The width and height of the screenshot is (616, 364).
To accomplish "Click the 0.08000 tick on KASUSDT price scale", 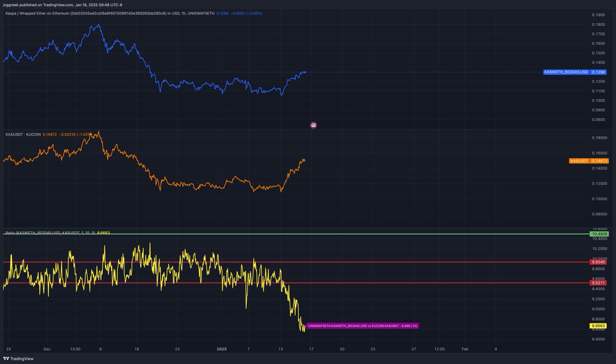I will [x=599, y=214].
